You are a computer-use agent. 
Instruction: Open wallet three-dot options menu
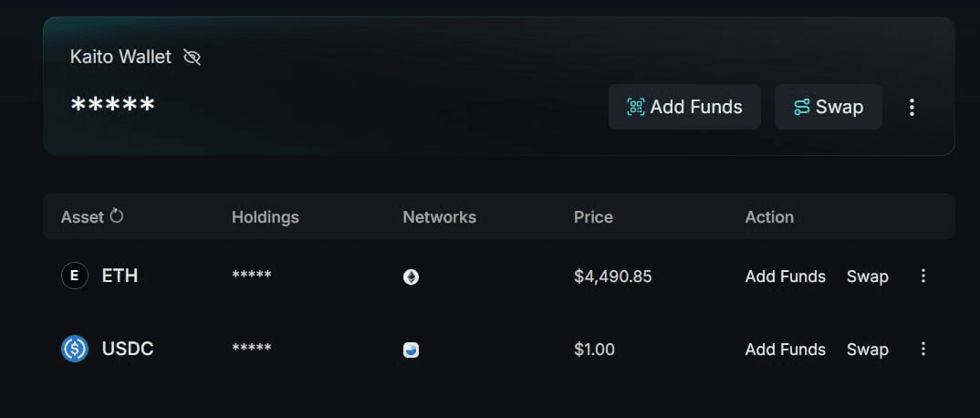pyautogui.click(x=912, y=108)
